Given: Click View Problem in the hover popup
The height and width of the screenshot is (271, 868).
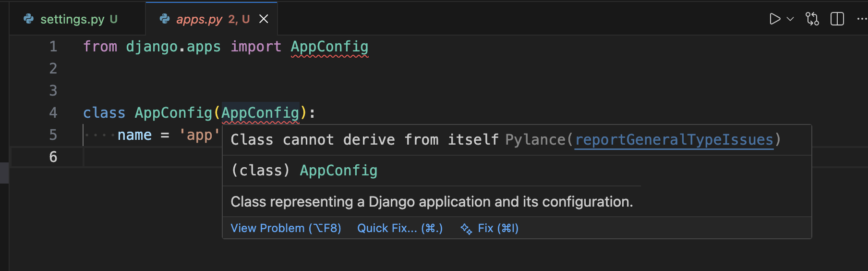Looking at the screenshot, I should [286, 228].
